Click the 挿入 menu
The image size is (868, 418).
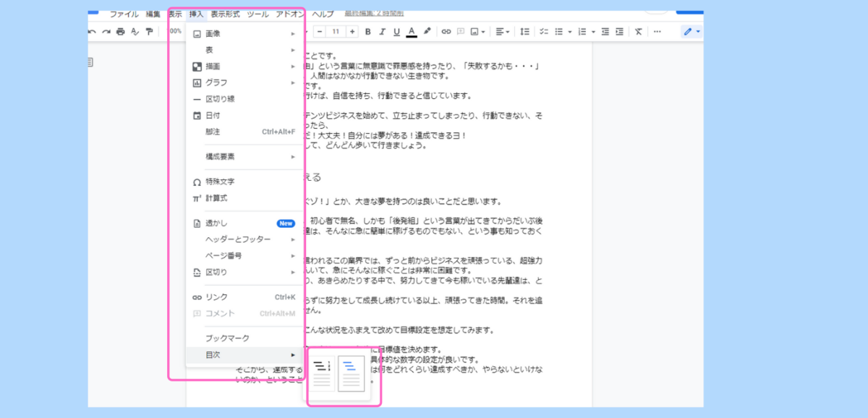pyautogui.click(x=197, y=14)
